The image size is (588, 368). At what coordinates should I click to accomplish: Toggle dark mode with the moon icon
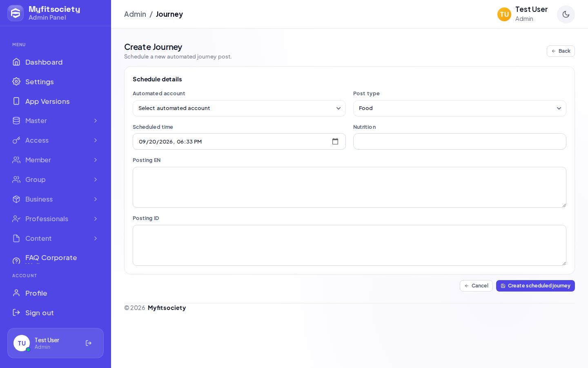pos(566,14)
